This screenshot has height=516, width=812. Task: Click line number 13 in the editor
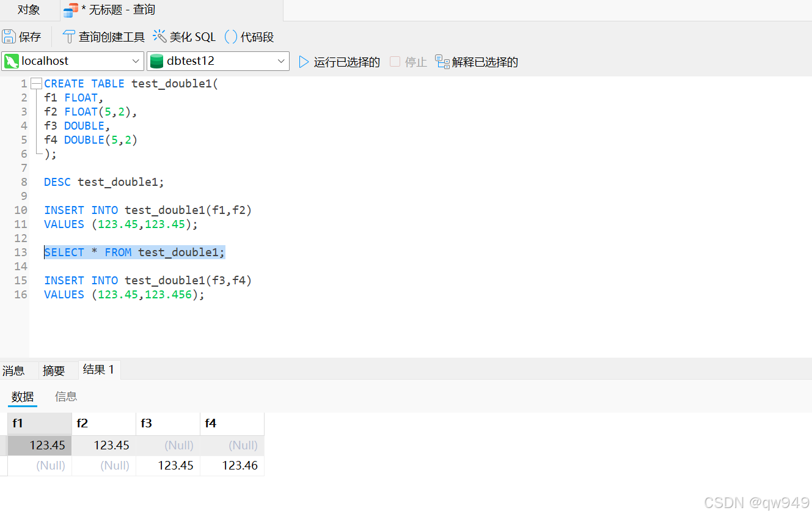20,252
